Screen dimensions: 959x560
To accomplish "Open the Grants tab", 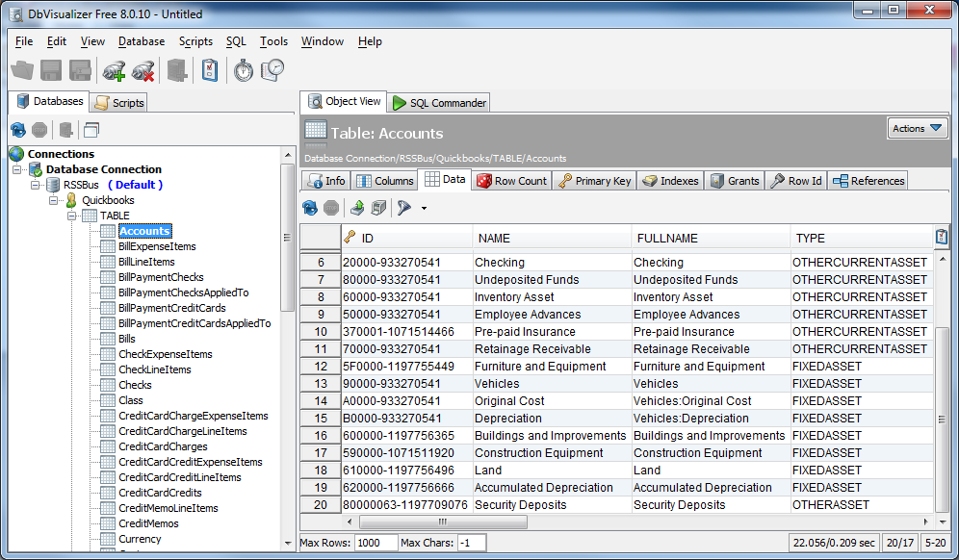I will pos(735,181).
